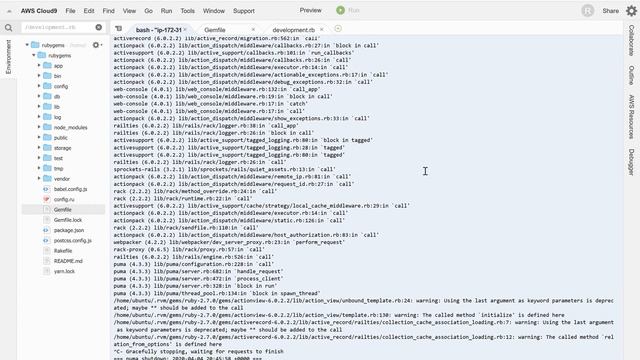Close the development.rb tab
Image resolution: width=640 pixels, height=360 pixels.
coord(322,29)
